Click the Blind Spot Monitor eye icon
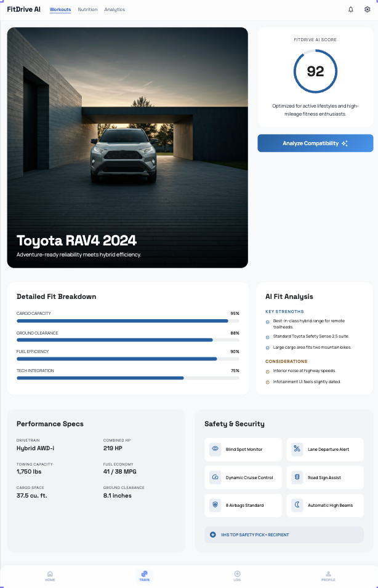This screenshot has width=378, height=588. click(215, 449)
